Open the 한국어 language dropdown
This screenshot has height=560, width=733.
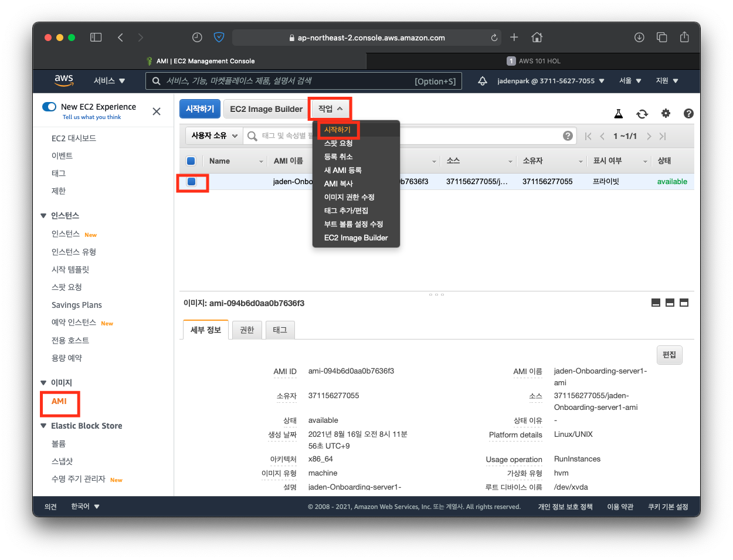click(85, 507)
